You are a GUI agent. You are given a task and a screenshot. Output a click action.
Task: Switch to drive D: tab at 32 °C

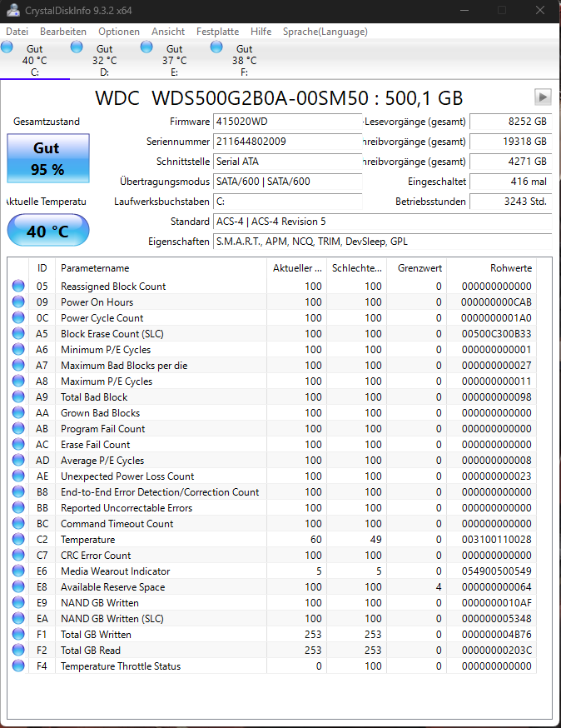point(105,60)
